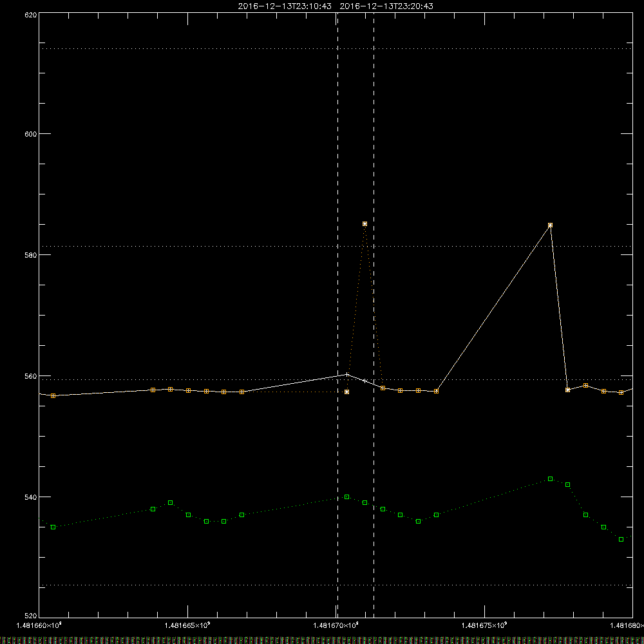
Task: Select the 600 y-axis label
Action: coord(31,134)
